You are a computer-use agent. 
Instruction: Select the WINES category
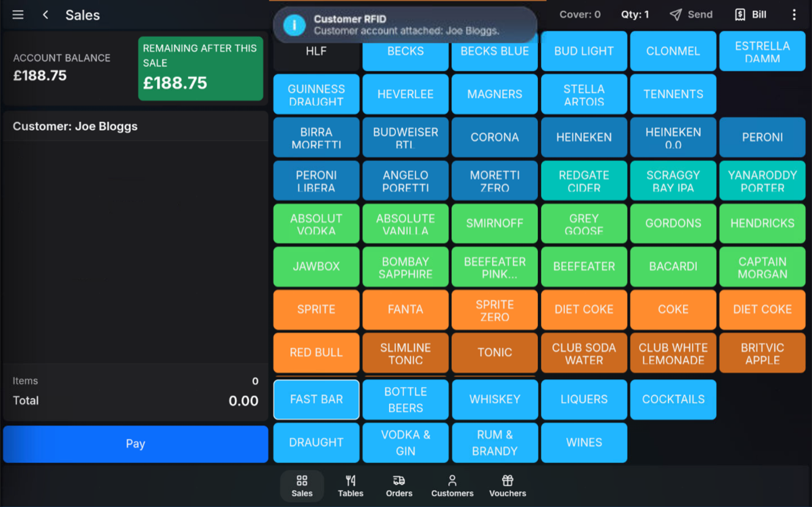[x=584, y=443]
